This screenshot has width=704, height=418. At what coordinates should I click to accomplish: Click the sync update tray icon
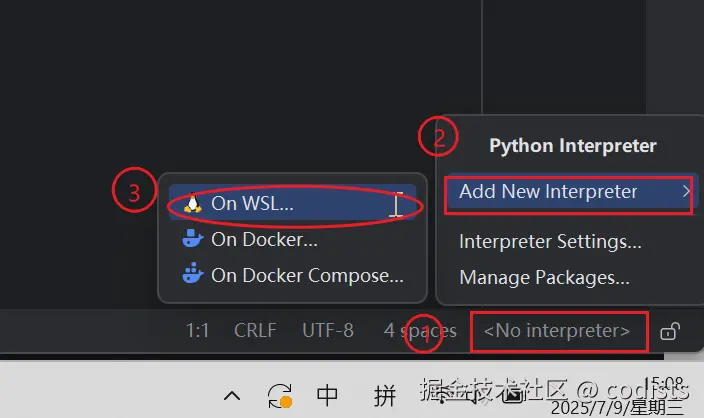pos(281,395)
